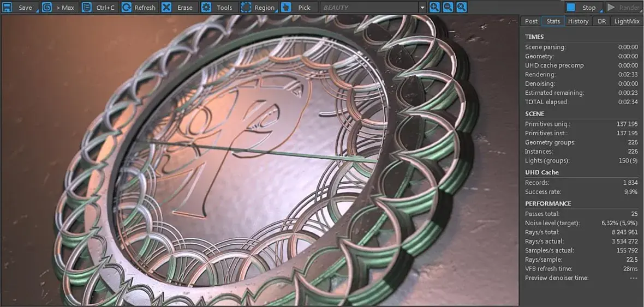Click the 'Instances:' label
This screenshot has width=644, height=307.
coord(540,152)
